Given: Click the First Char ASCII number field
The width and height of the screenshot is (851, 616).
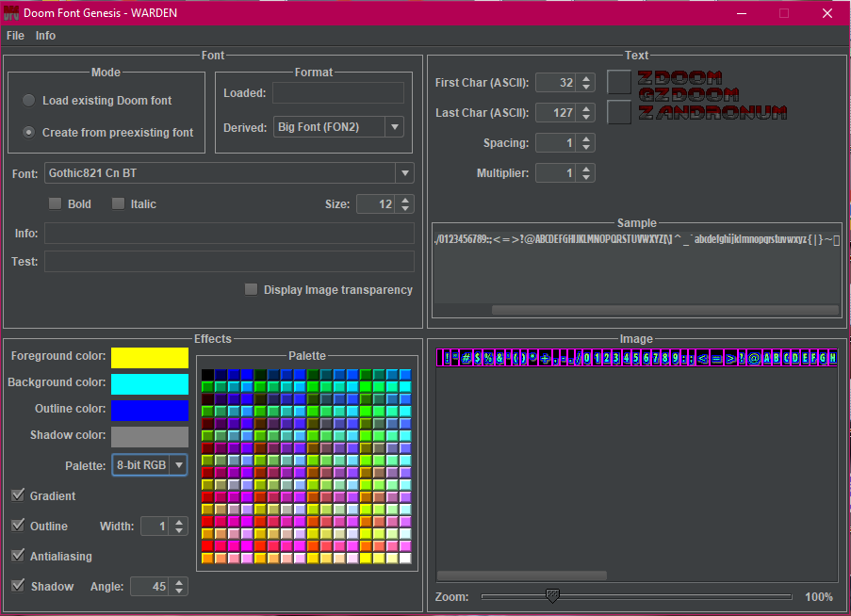Looking at the screenshot, I should coord(557,83).
